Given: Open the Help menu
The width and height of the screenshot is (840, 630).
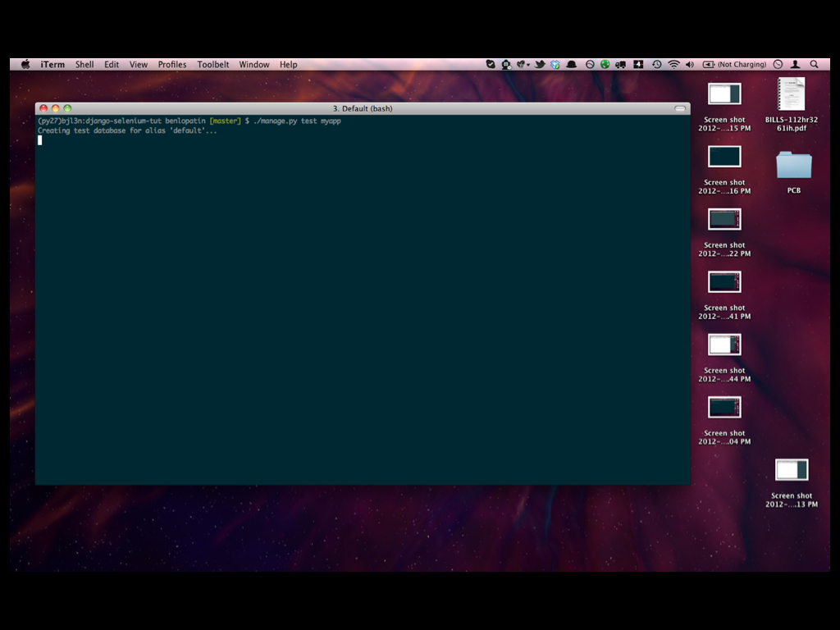Looking at the screenshot, I should 288,64.
